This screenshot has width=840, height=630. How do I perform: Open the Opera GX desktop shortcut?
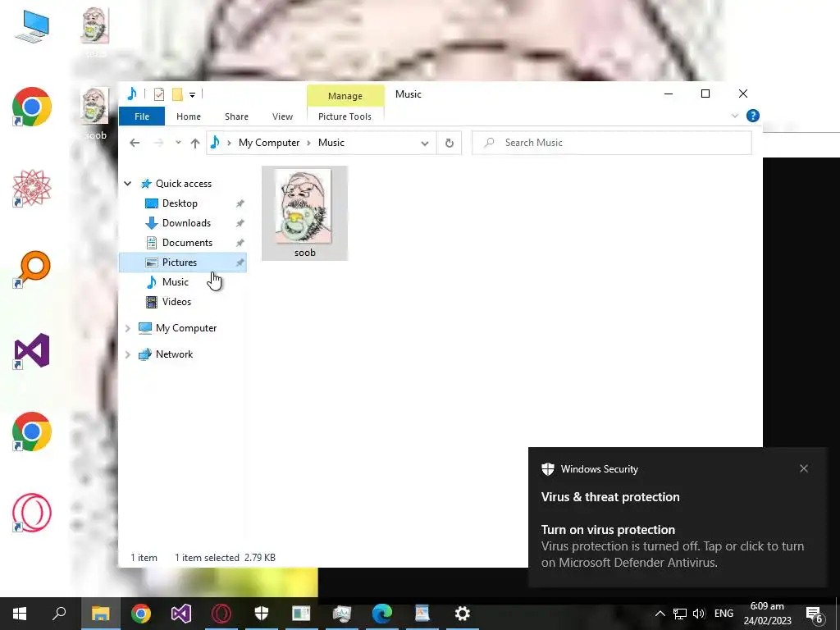(32, 513)
